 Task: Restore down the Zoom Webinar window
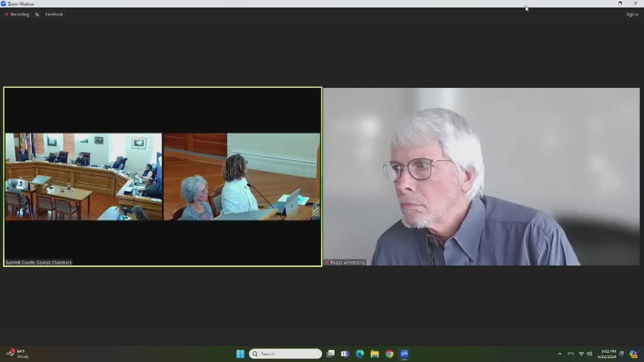pos(620,4)
